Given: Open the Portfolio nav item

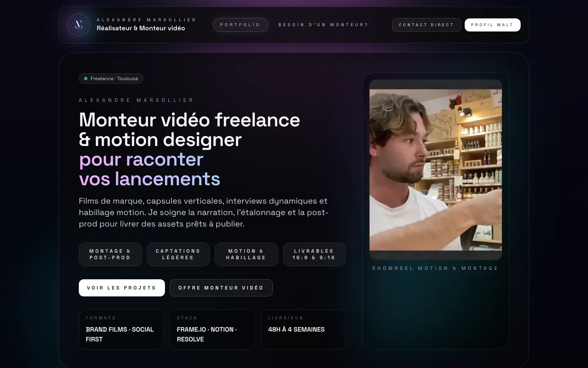Looking at the screenshot, I should tap(241, 25).
